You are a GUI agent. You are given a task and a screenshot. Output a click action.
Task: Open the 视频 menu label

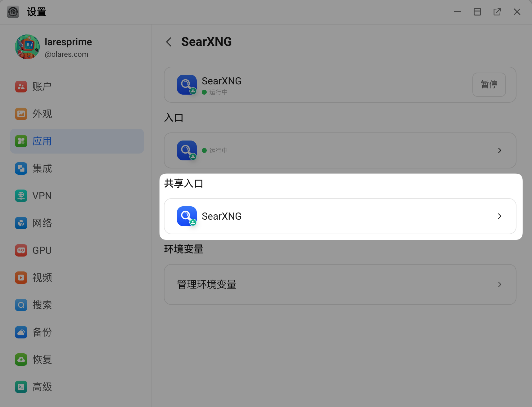pyautogui.click(x=42, y=278)
